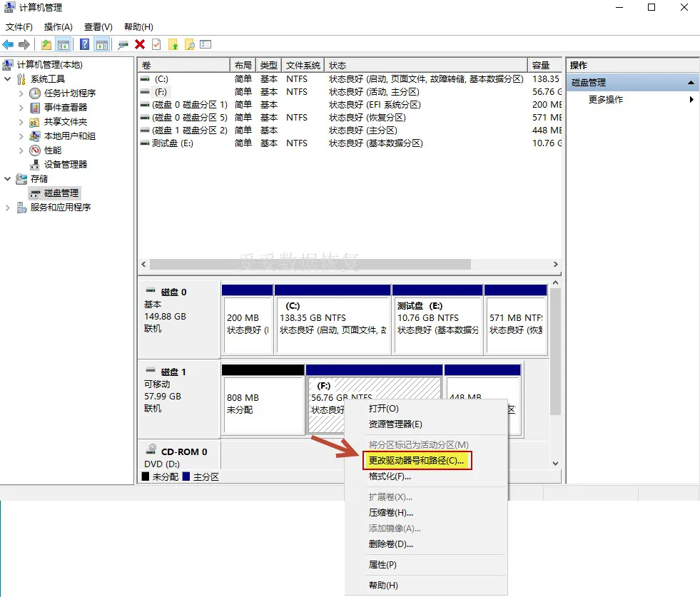Screen dimensions: 700x597
Task: Open the 操作(A) menu
Action: (x=58, y=27)
